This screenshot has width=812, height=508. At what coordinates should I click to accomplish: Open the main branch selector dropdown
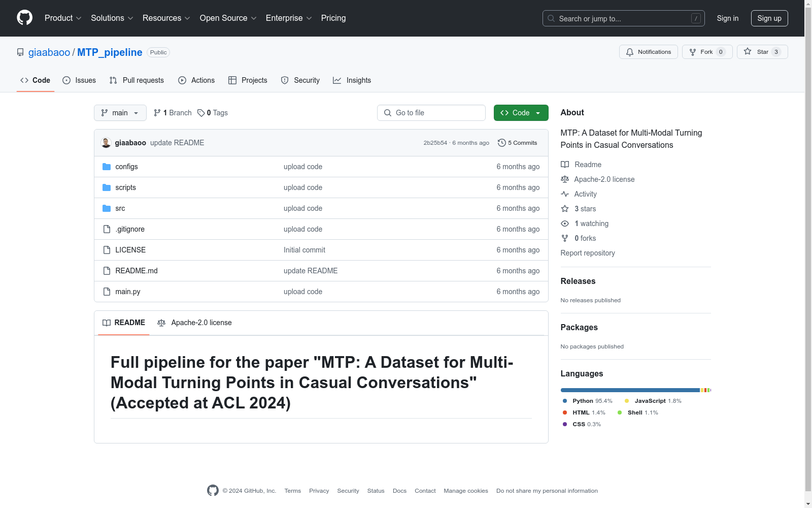click(x=120, y=113)
